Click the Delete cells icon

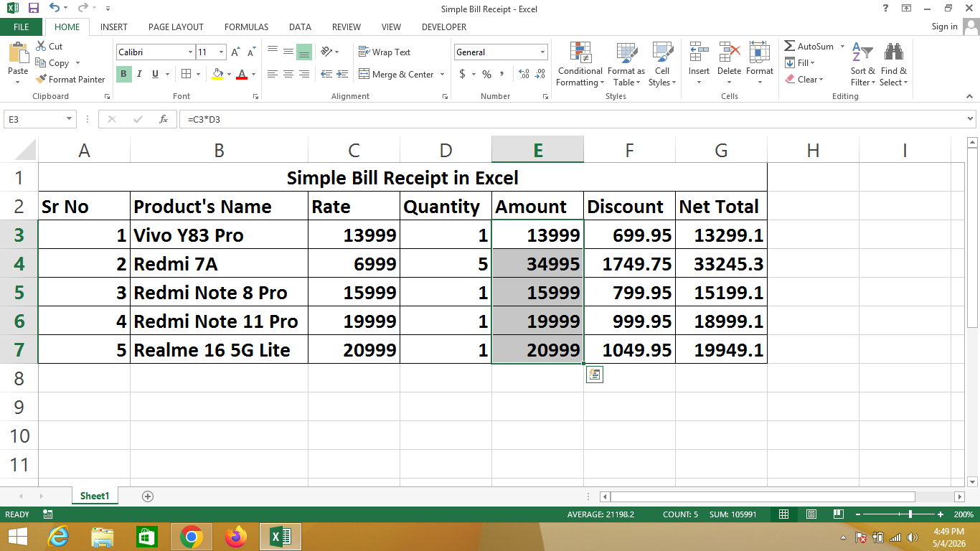729,52
